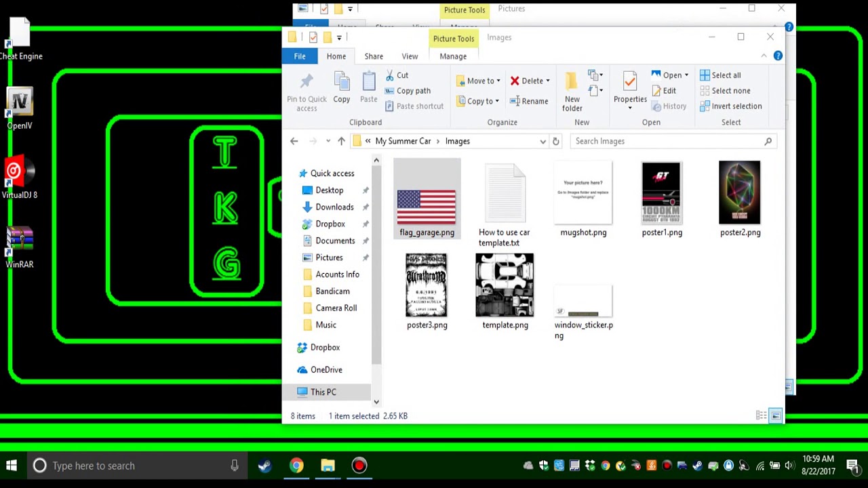
Task: Switch to details view layout
Action: pos(762,415)
